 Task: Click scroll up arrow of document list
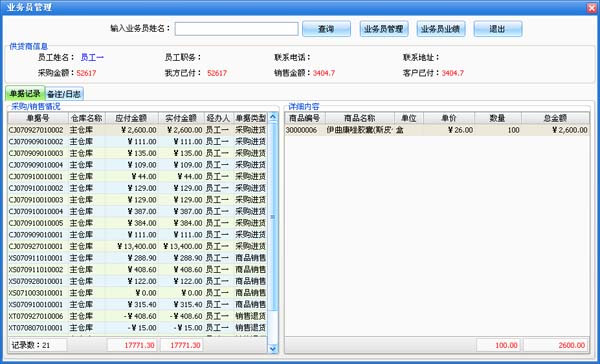pos(273,117)
